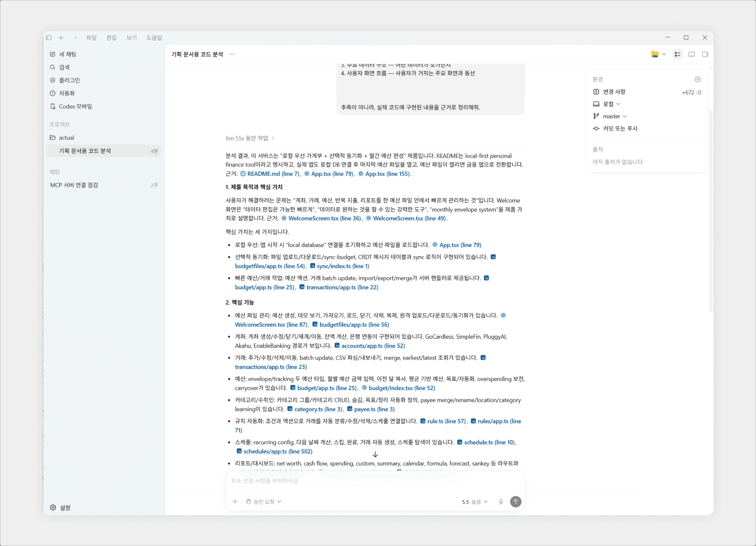The width and height of the screenshot is (756, 546).
Task: Open the transactions/app.ts (line 23) link
Action: tap(271, 367)
